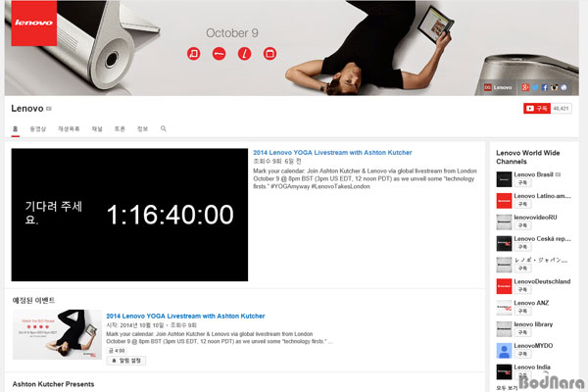Subscribe to lenovo library channel
The height and width of the screenshot is (392, 588).
[x=522, y=332]
